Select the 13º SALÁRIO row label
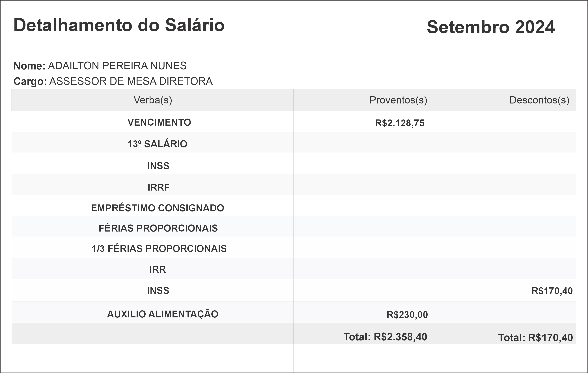This screenshot has height=373, width=588. pos(157,144)
